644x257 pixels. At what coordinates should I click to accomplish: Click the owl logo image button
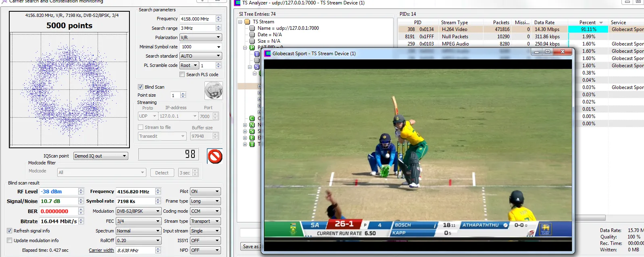pyautogui.click(x=213, y=90)
